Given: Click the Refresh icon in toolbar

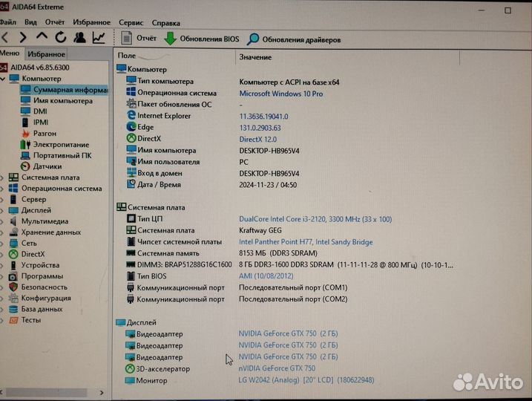Looking at the screenshot, I should [x=60, y=38].
